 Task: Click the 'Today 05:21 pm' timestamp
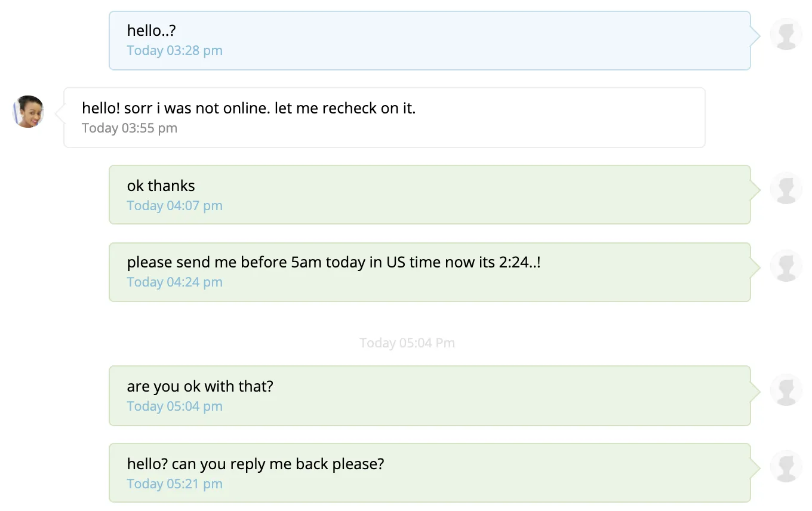click(x=174, y=484)
